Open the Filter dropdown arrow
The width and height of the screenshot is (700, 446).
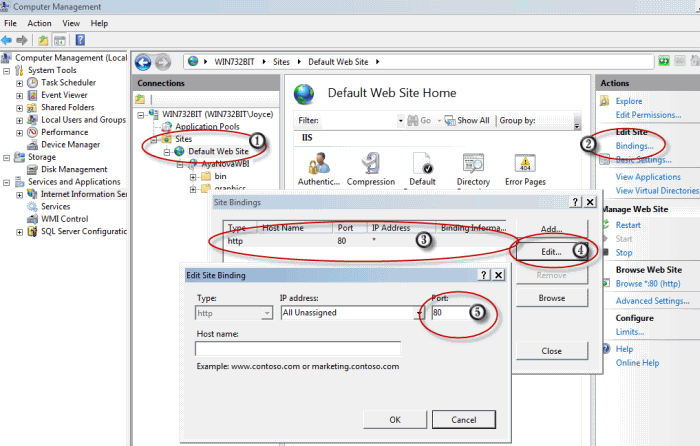coord(400,121)
